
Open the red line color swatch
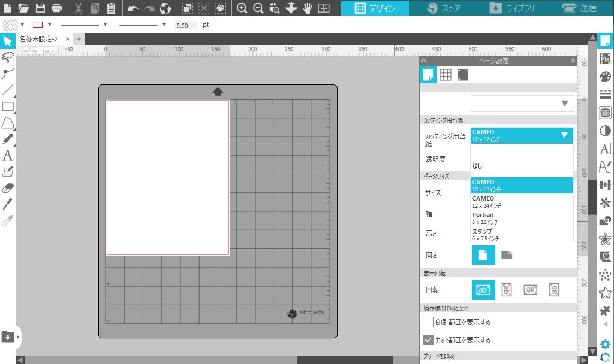[38, 25]
